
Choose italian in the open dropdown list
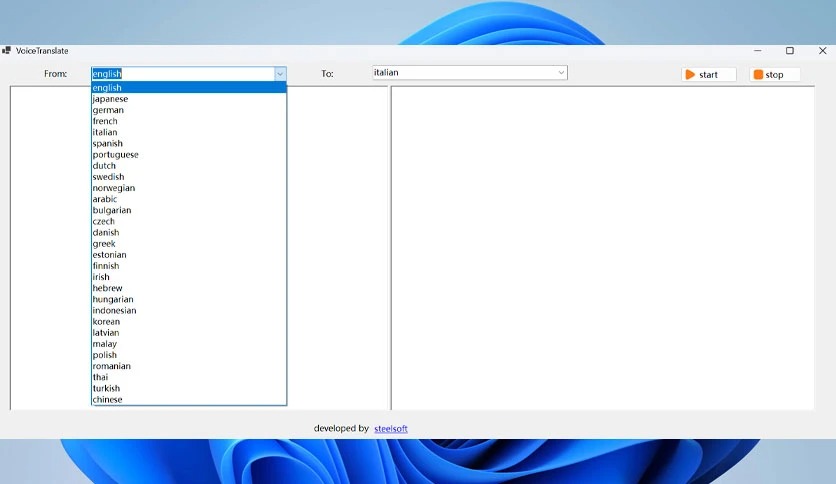[x=189, y=132]
